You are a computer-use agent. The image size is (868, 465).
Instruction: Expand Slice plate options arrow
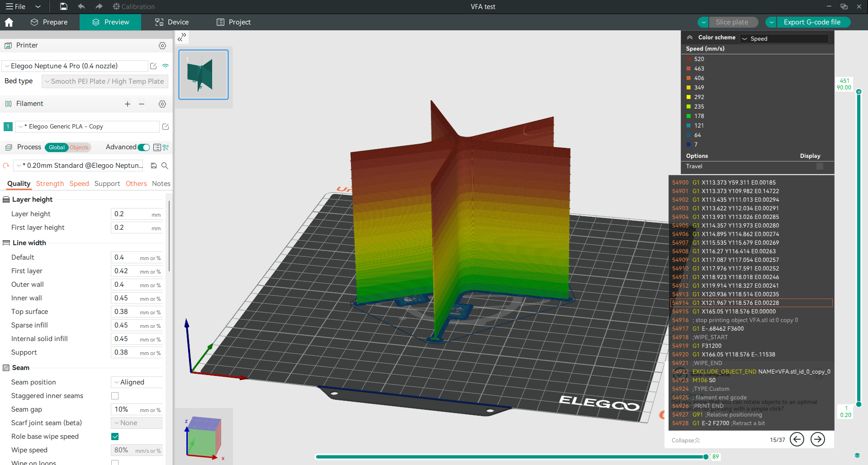click(703, 22)
